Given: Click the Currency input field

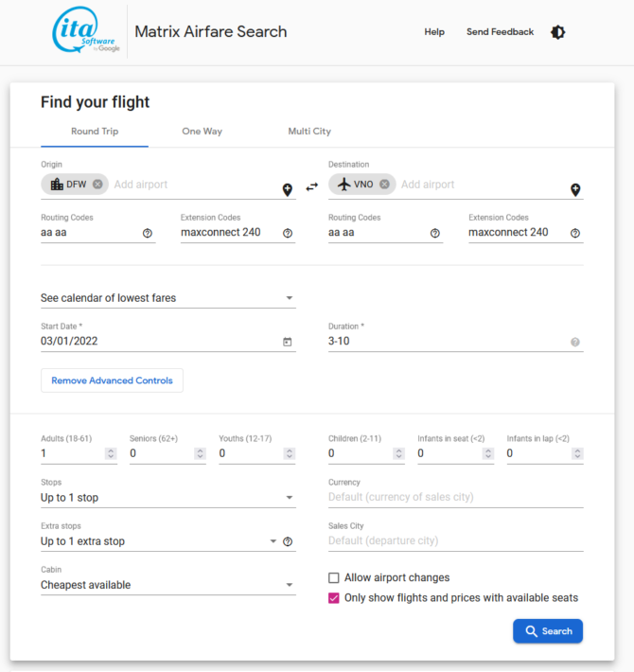Looking at the screenshot, I should click(x=456, y=497).
